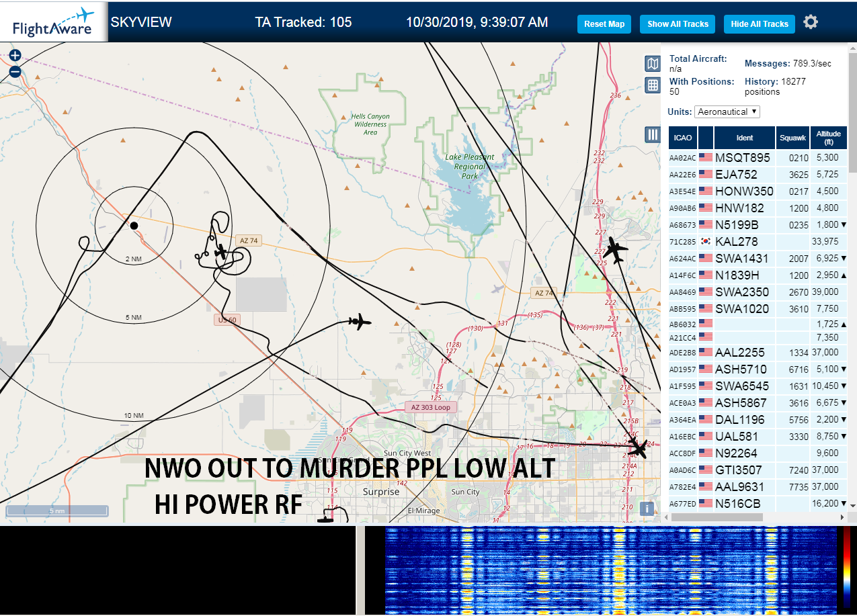Select the A21CC4 ICAO row

(x=758, y=337)
